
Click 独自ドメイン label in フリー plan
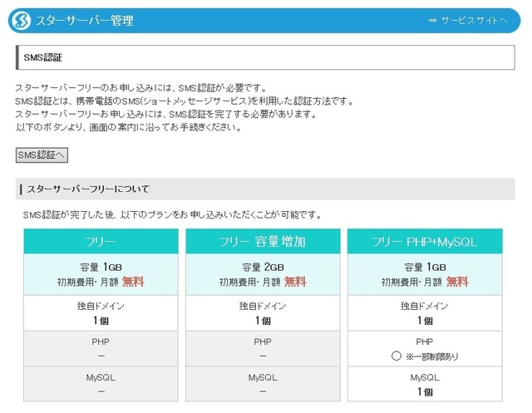pyautogui.click(x=101, y=306)
